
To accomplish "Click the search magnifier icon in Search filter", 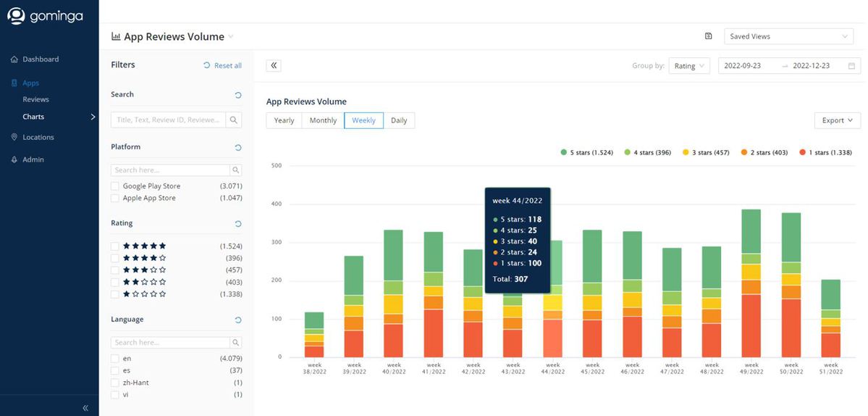I will point(234,120).
